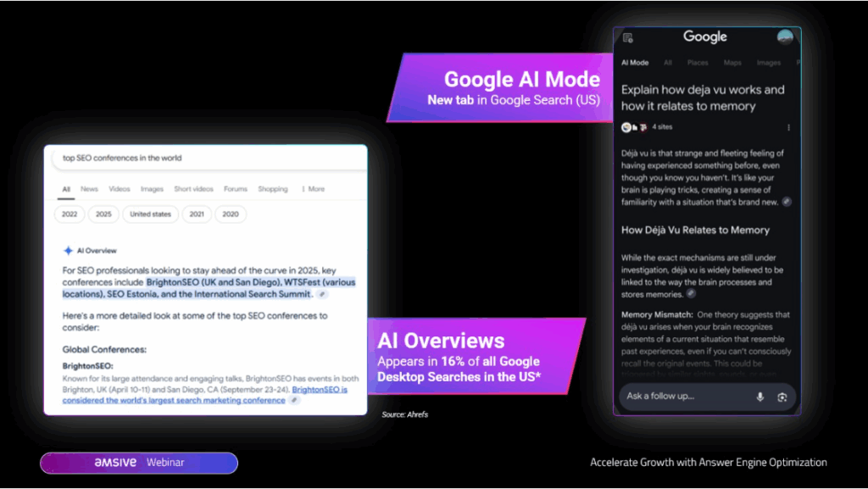Viewport: 868px width, 489px height.
Task: Tap the camera lens search icon
Action: coord(782,397)
